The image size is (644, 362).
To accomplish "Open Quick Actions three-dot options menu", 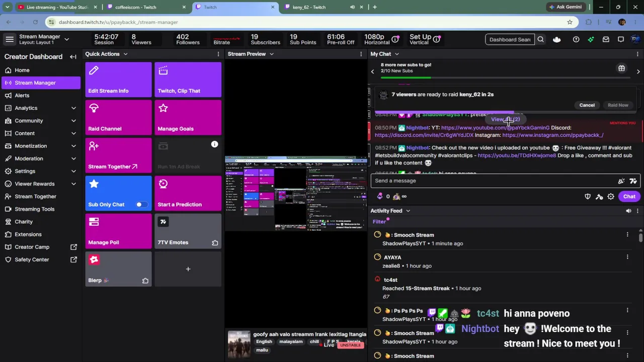I will coord(218,54).
